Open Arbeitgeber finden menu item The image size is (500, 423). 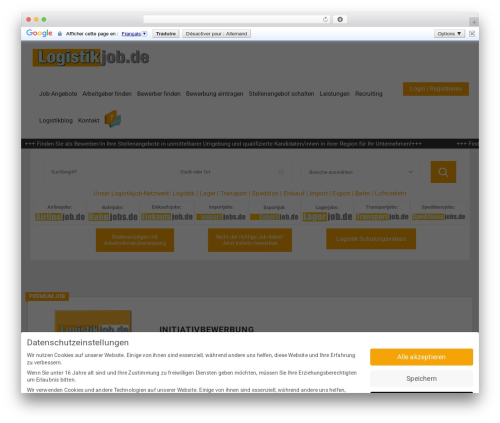[x=107, y=94]
